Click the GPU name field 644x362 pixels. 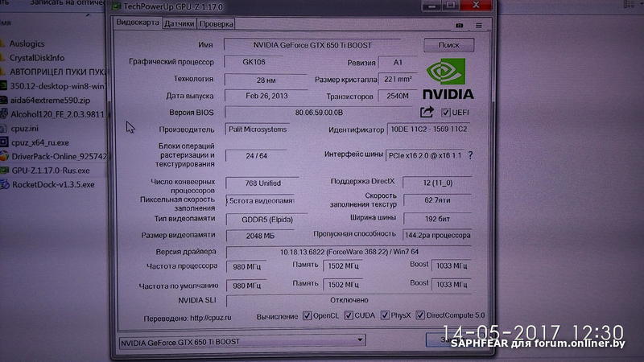[x=312, y=45]
